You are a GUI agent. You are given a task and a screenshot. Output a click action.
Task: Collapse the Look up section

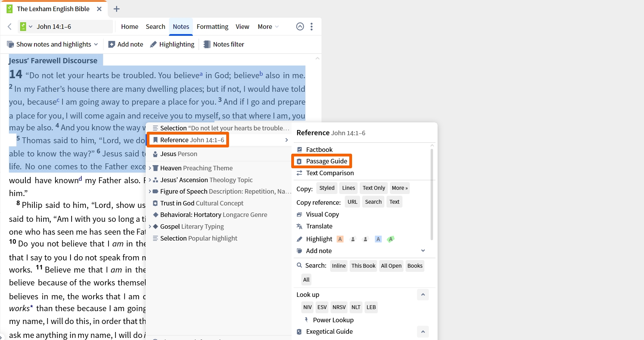[423, 295]
